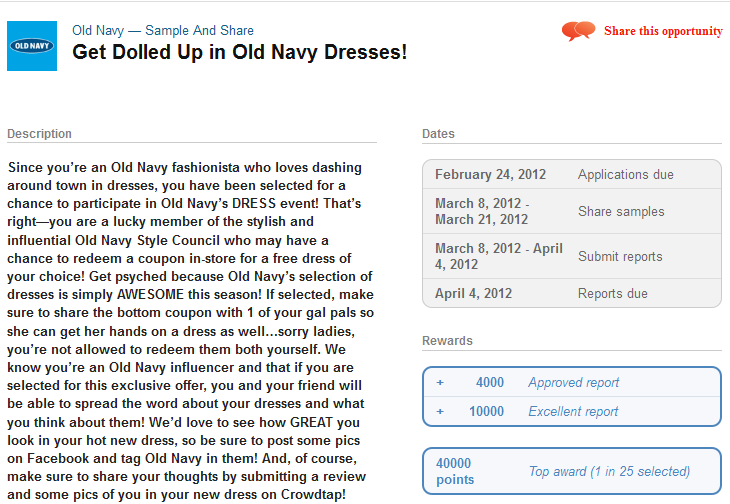
Task: Select the Approved report reward row
Action: (x=572, y=382)
